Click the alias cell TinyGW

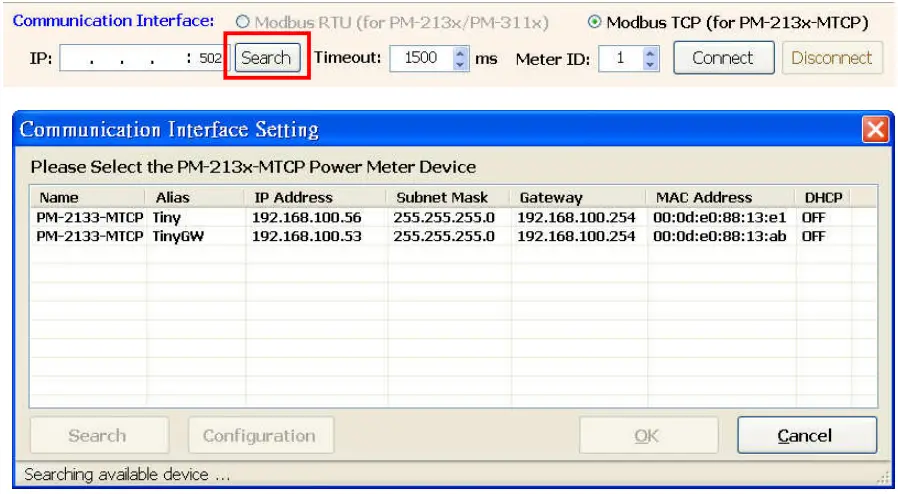tap(178, 237)
